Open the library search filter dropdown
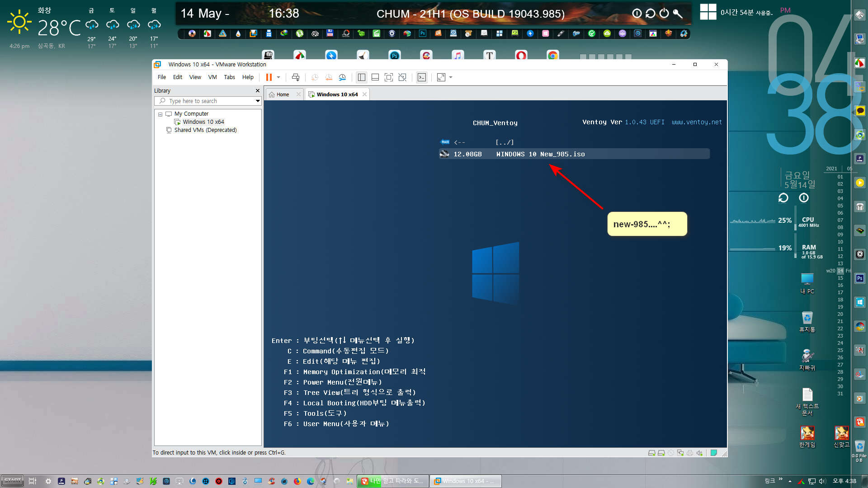This screenshot has height=488, width=868. pyautogui.click(x=258, y=101)
